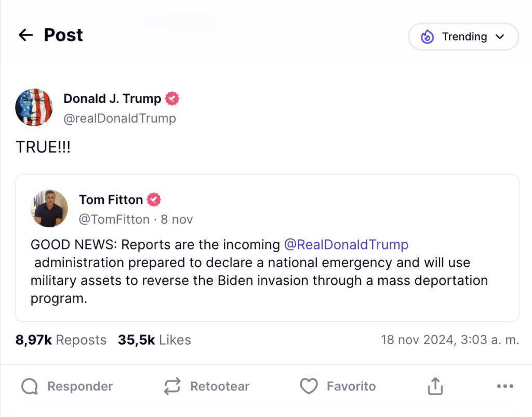Click the flame Trending icon
The image size is (532, 417).
tap(427, 36)
